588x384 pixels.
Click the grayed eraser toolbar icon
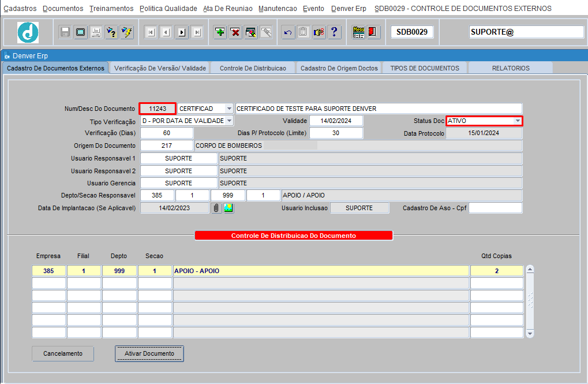[x=266, y=32]
